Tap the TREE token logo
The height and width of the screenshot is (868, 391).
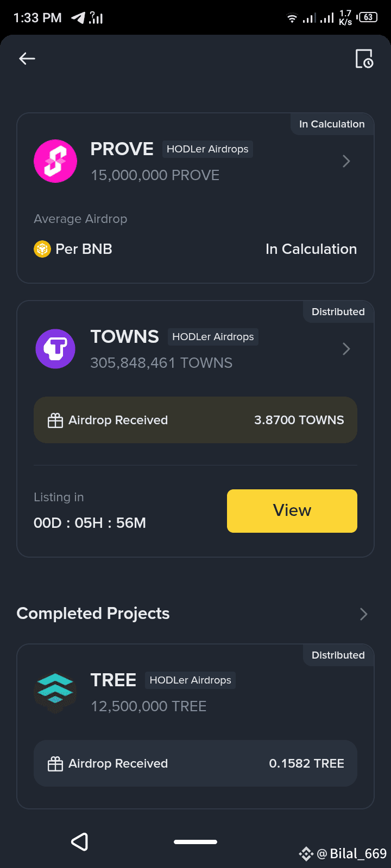(x=55, y=692)
